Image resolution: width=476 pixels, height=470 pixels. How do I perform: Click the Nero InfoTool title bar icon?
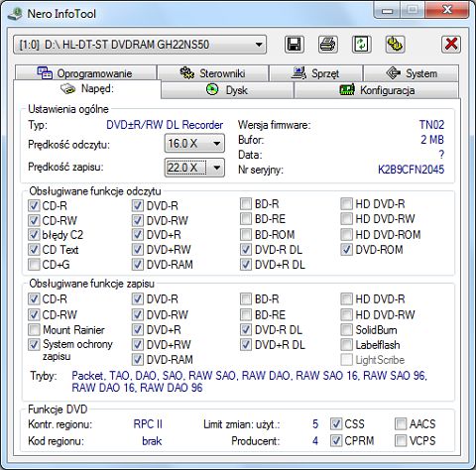(15, 14)
